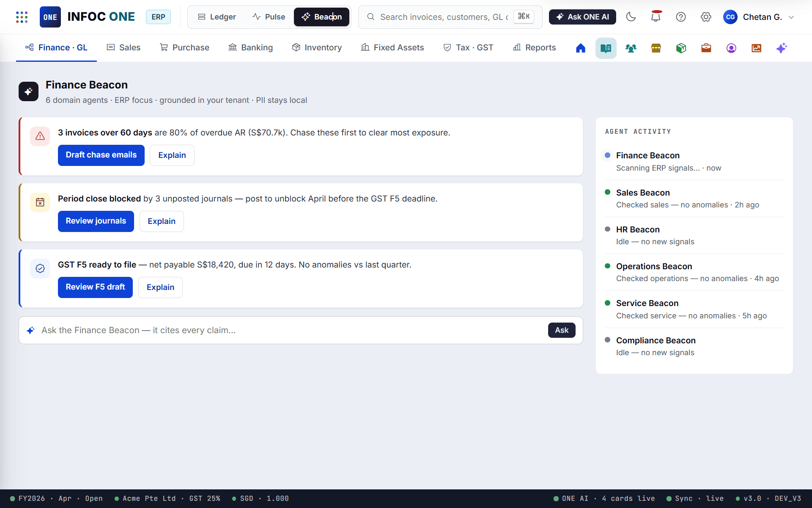
Task: Switch to the Ledger view
Action: tap(217, 17)
